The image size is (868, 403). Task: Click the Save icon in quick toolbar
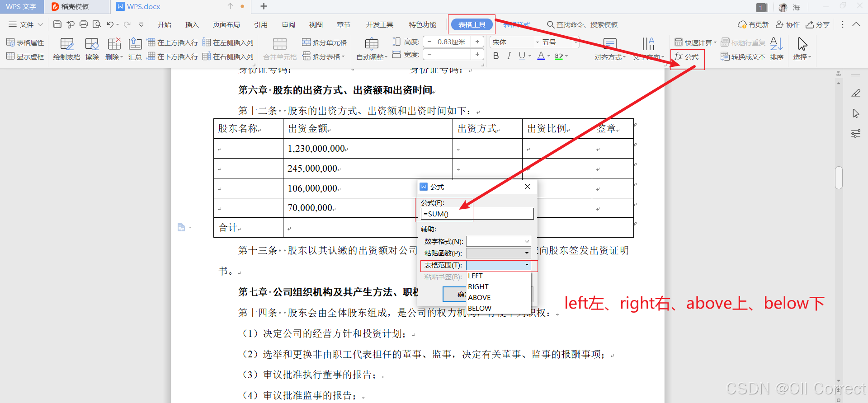[57, 24]
